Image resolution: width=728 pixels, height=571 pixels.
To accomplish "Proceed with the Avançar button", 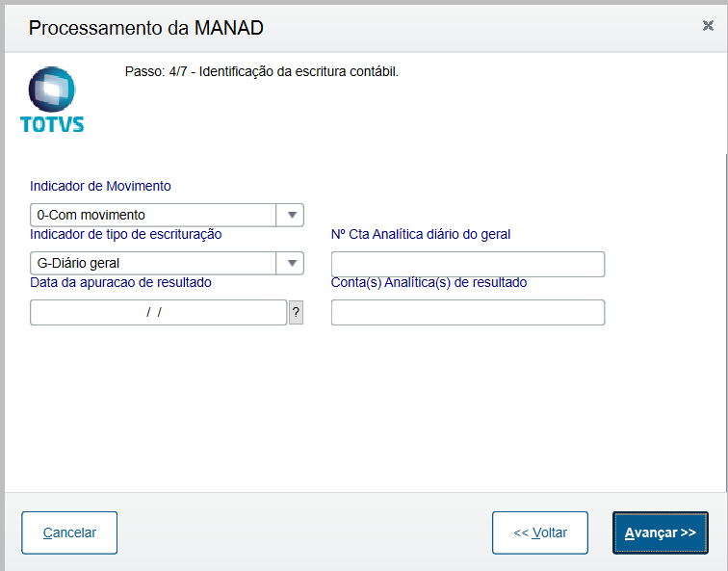I will click(660, 532).
